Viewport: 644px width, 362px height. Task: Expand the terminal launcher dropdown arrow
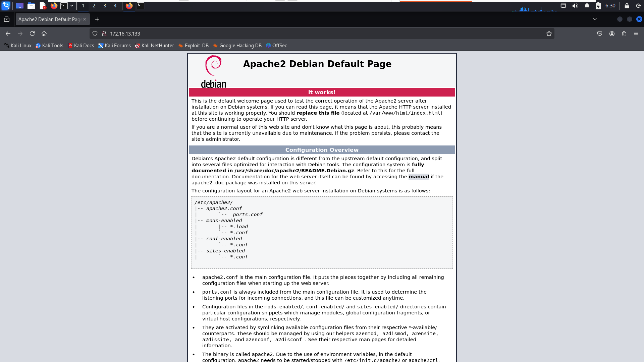coord(72,6)
